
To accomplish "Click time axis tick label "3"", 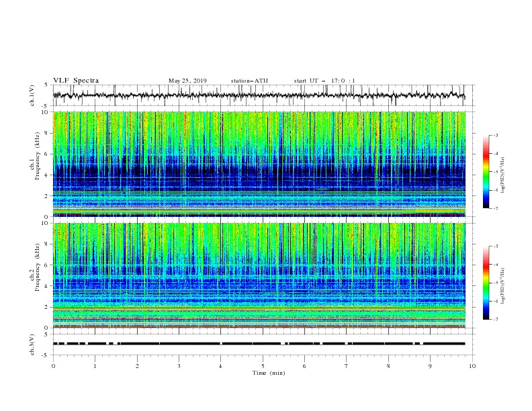I will tap(179, 366).
